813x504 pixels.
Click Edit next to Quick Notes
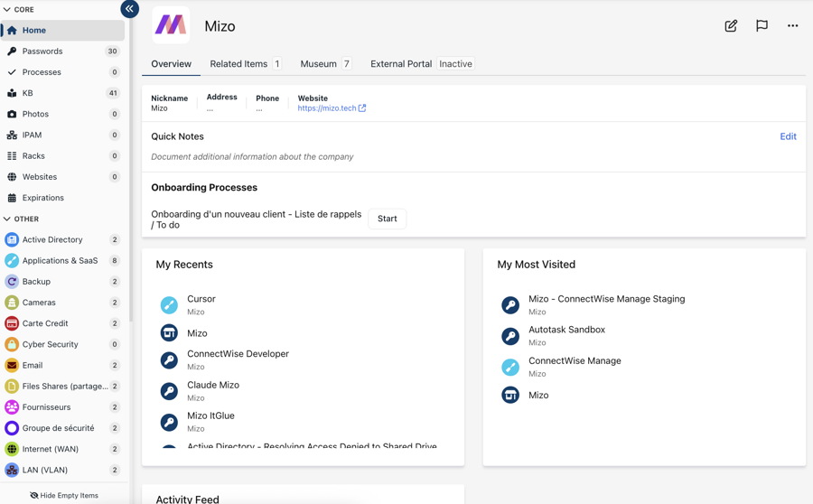pyautogui.click(x=788, y=136)
